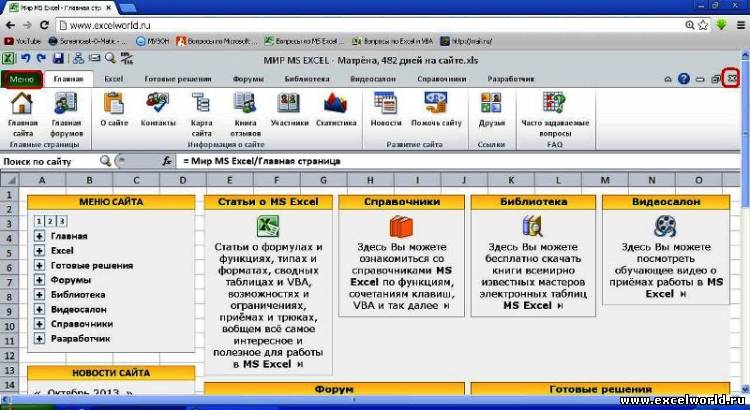Viewport: 750px width, 410px height.
Task: Open Главная форумов ribbon icon
Action: click(x=66, y=103)
